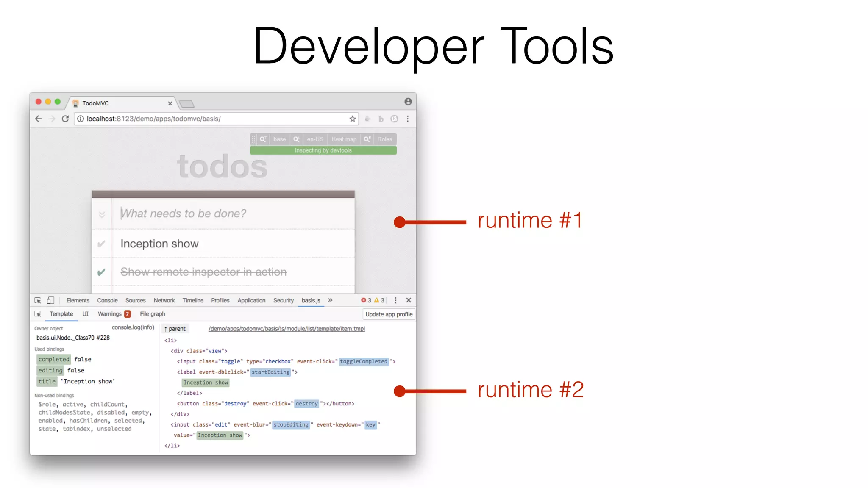The width and height of the screenshot is (868, 488).
Task: Click Roles button in inspector toolbar
Action: coord(385,139)
